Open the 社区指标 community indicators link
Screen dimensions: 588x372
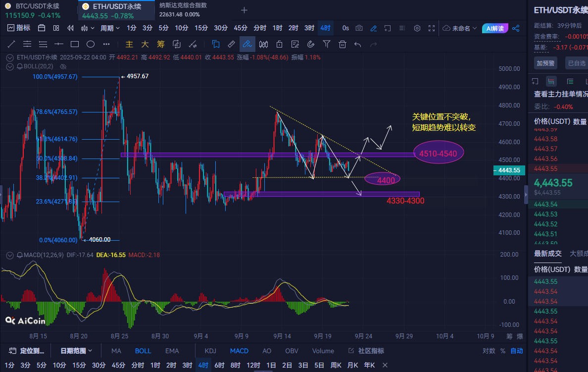click(366, 351)
